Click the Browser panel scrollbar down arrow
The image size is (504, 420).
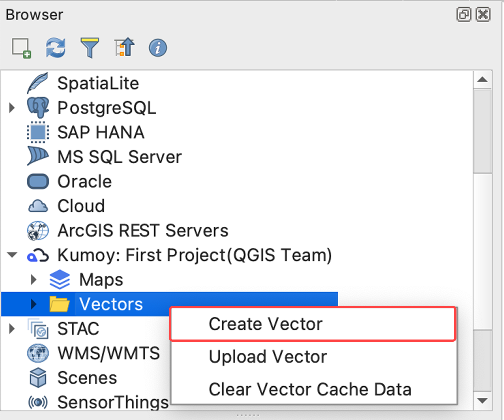click(x=482, y=401)
